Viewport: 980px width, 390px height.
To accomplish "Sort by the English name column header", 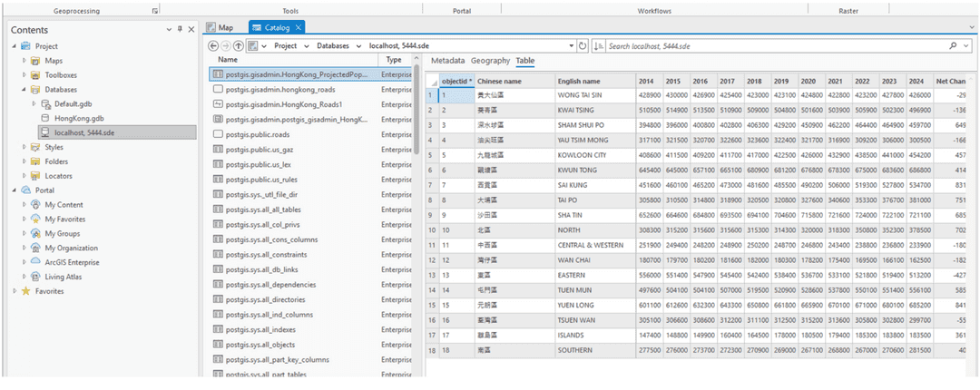I will pos(579,81).
